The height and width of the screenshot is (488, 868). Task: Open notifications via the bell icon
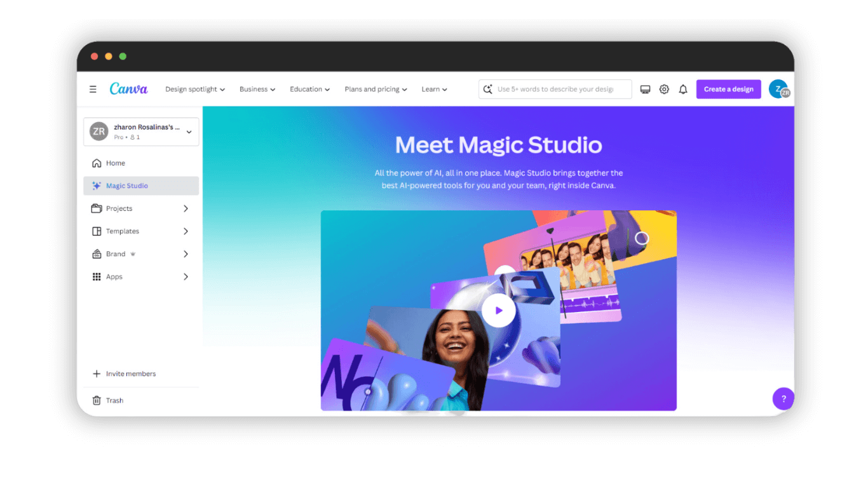click(683, 89)
